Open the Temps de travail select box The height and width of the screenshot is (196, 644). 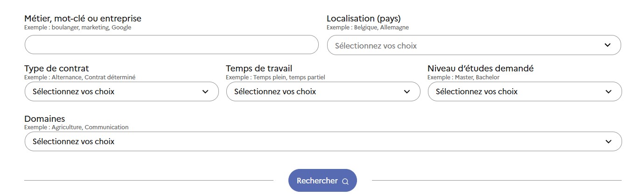pos(317,91)
